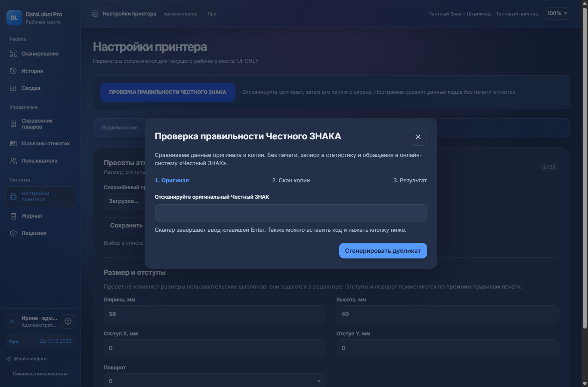Switch to step 2. Скан копии
The height and width of the screenshot is (387, 588).
click(x=291, y=181)
